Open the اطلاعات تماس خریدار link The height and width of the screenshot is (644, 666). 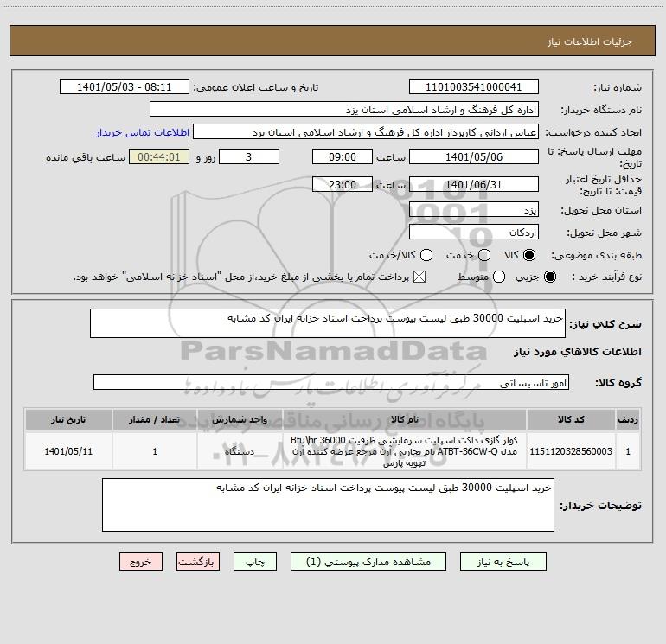(143, 132)
